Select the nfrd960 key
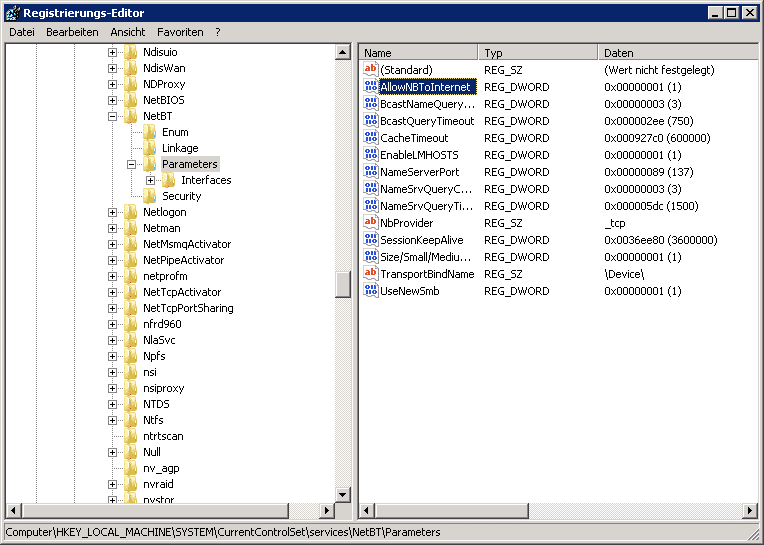Image resolution: width=764 pixels, height=545 pixels. point(162,324)
